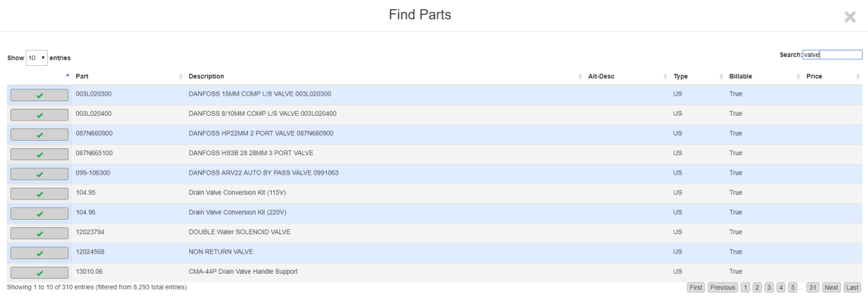Go to page 2 of results

pos(757,288)
